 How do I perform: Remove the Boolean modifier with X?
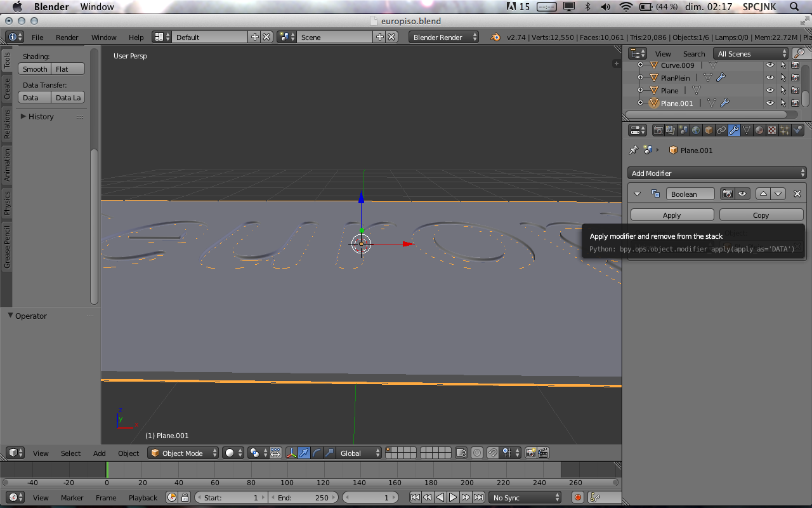click(x=797, y=194)
